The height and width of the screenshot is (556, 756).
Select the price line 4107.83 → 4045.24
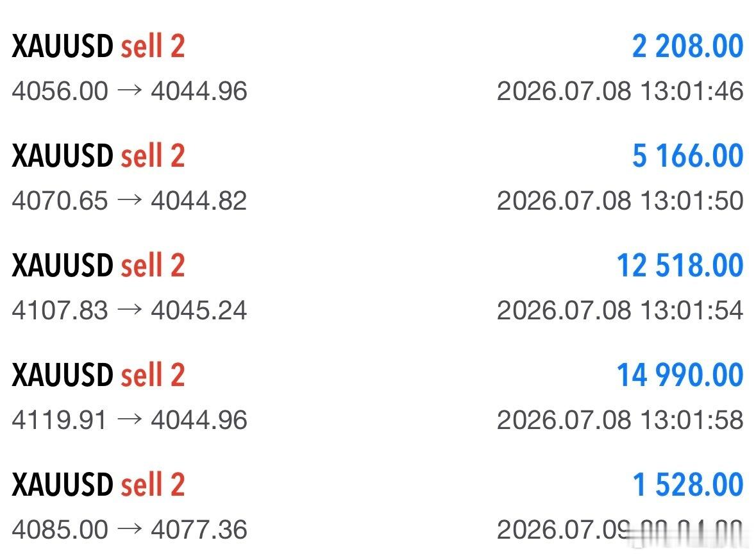(x=130, y=310)
